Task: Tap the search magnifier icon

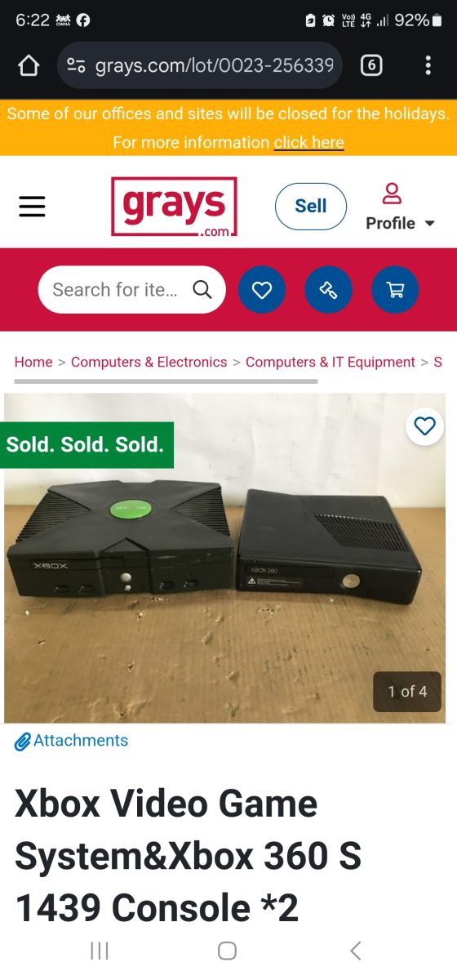Action: [x=202, y=289]
